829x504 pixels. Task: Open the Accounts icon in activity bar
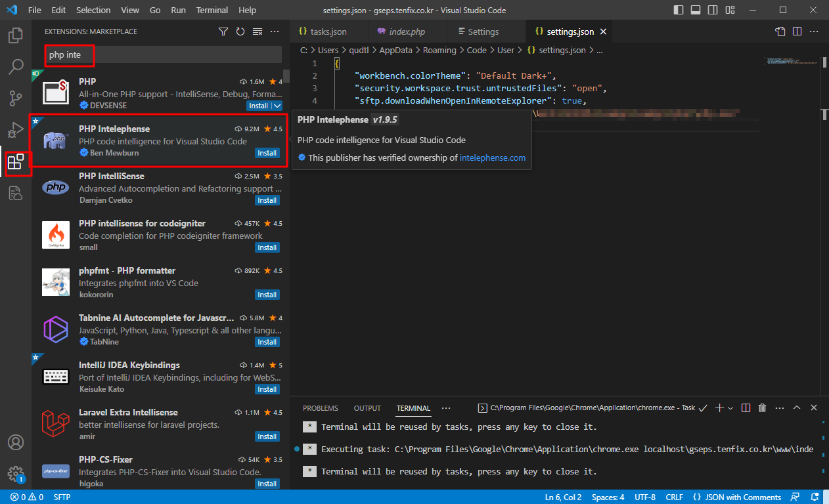coord(16,442)
